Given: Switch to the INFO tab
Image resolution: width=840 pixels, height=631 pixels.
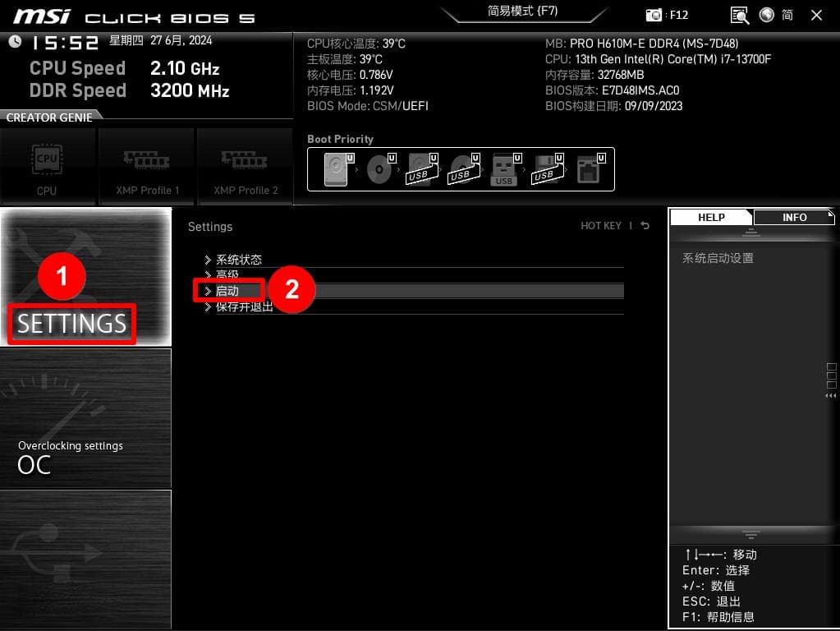Looking at the screenshot, I should click(794, 217).
